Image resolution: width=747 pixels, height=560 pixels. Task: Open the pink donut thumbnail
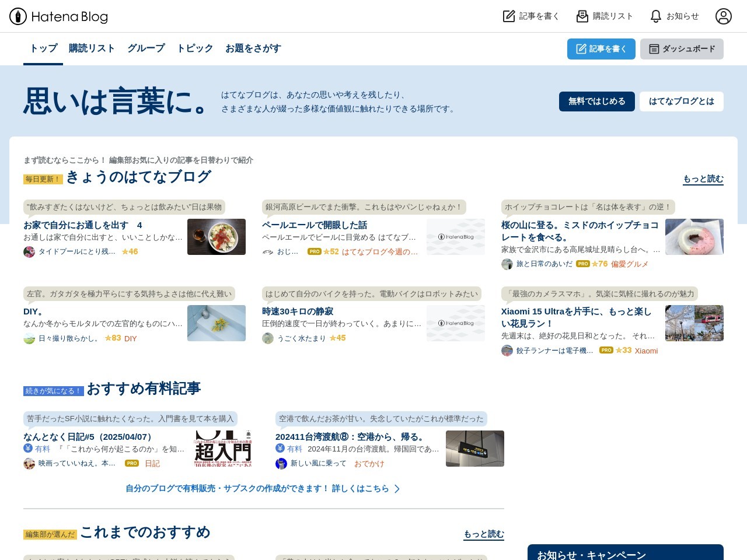694,237
